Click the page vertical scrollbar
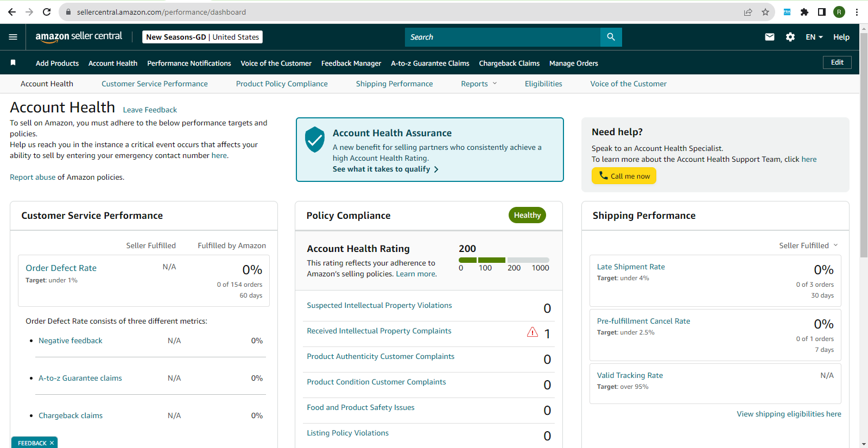 864,146
